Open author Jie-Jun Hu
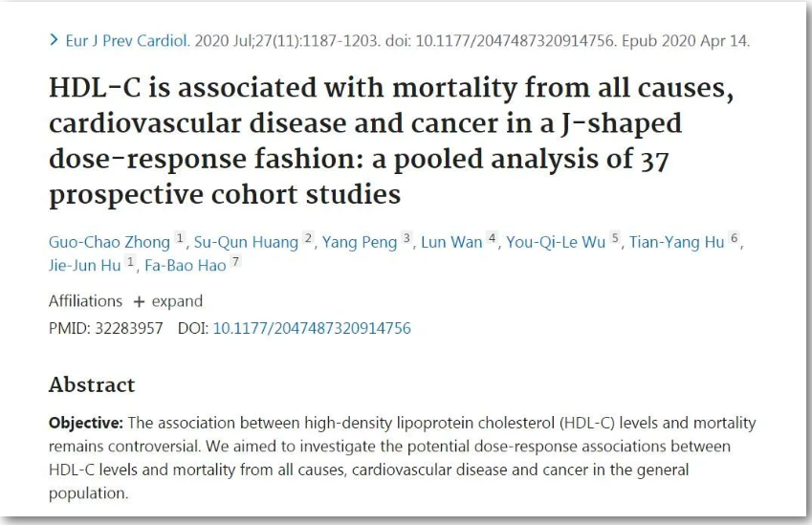Viewport: 812px width, 525px height. click(84, 266)
